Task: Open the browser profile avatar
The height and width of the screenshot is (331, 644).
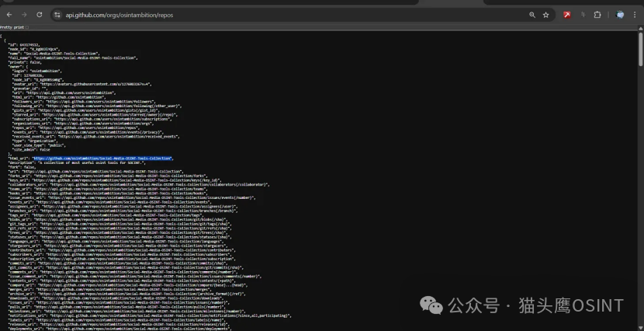Action: click(620, 15)
